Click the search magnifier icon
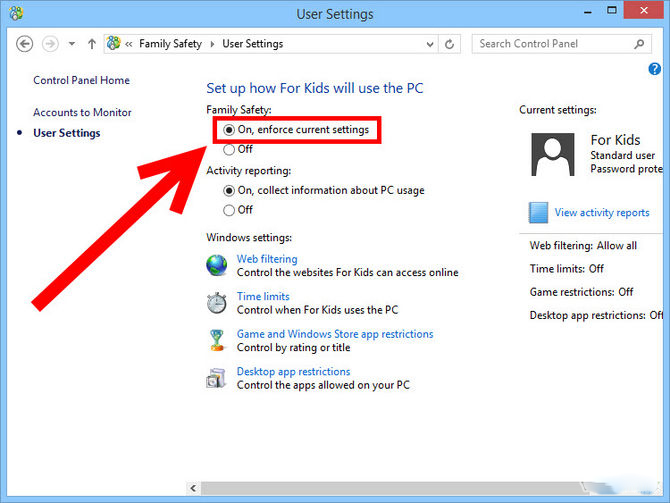 click(639, 44)
